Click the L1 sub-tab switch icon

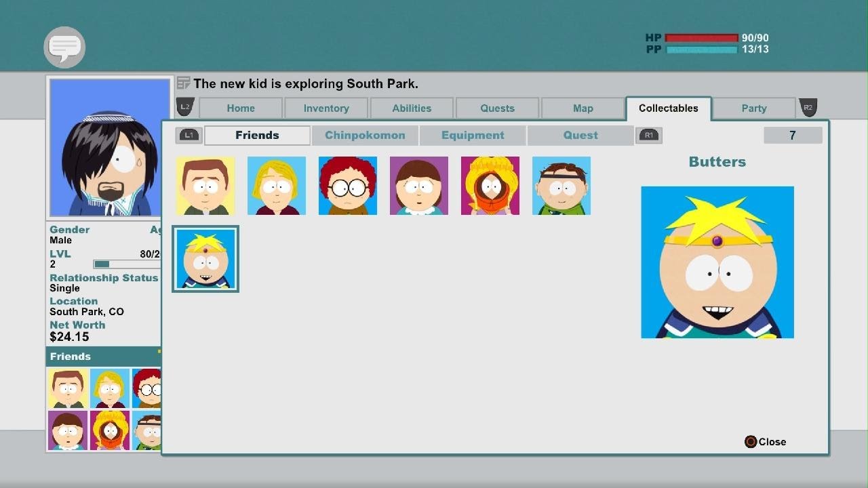tap(189, 135)
